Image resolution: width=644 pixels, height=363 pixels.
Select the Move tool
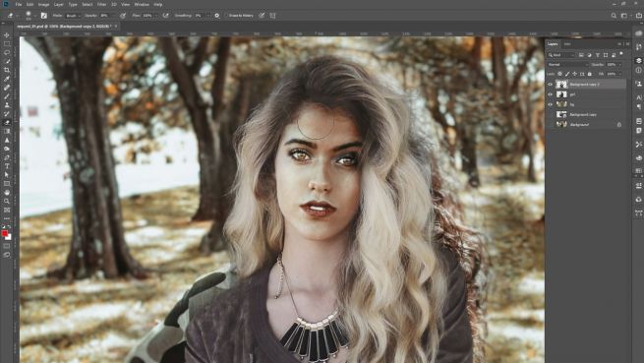7,35
